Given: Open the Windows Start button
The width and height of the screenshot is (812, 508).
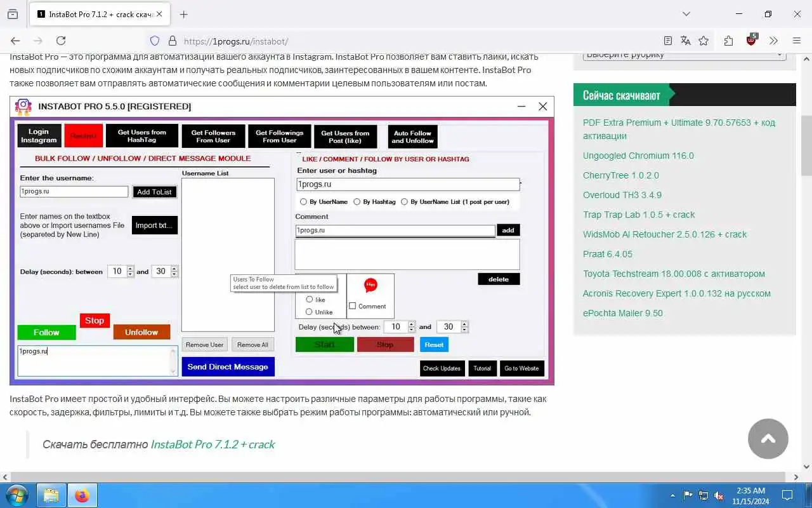Looking at the screenshot, I should coord(16,495).
